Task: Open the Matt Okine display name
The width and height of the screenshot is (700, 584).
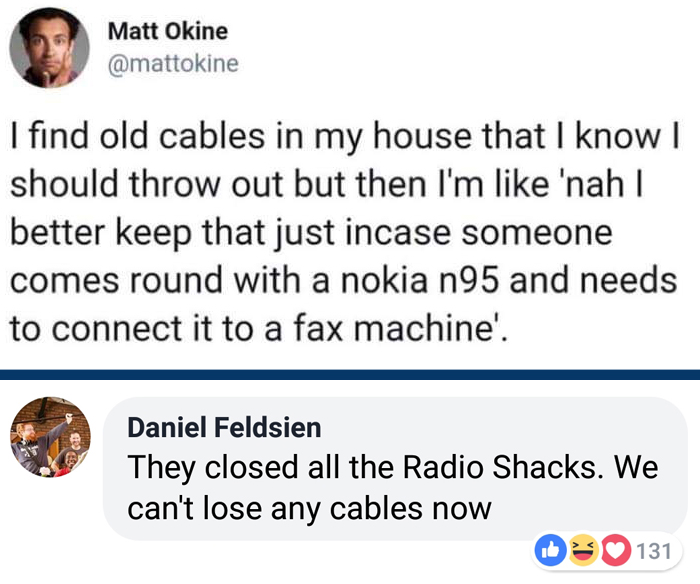Action: [x=167, y=31]
